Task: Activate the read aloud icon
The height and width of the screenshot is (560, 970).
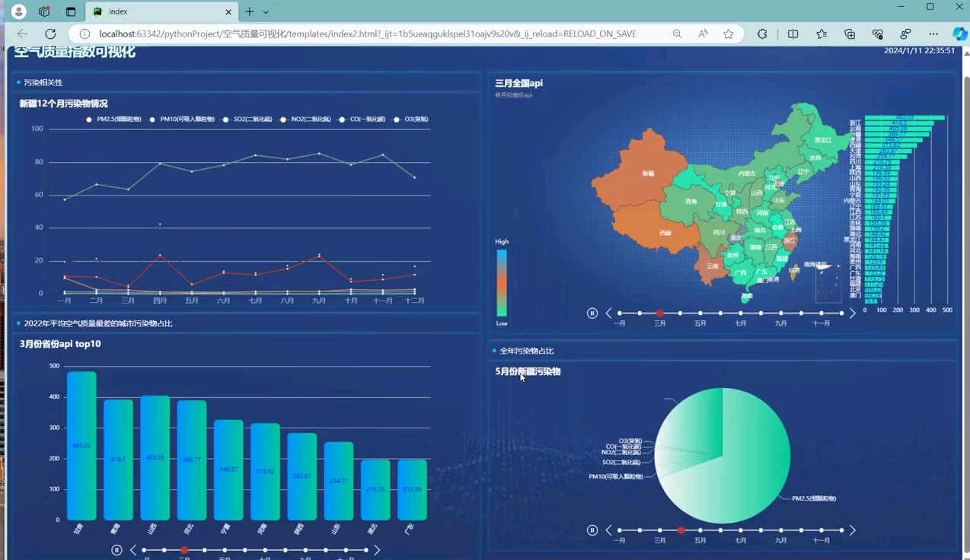Action: click(703, 33)
